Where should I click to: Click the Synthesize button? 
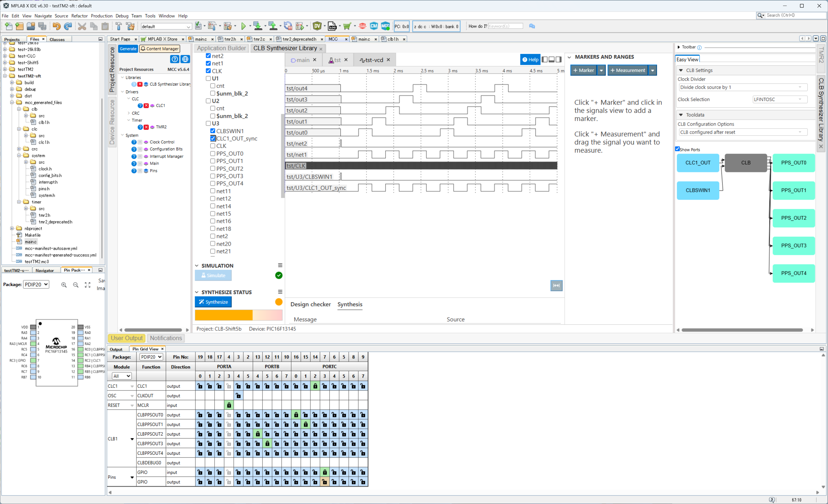point(213,302)
